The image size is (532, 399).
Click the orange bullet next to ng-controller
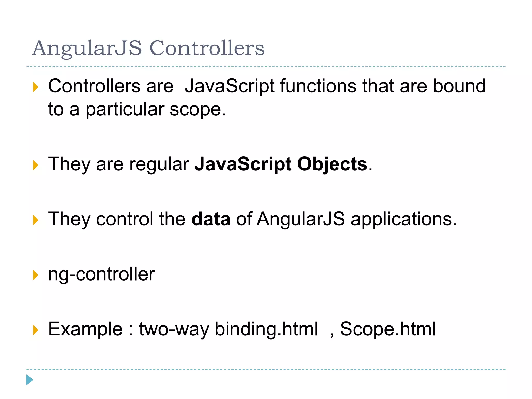pyautogui.click(x=36, y=275)
